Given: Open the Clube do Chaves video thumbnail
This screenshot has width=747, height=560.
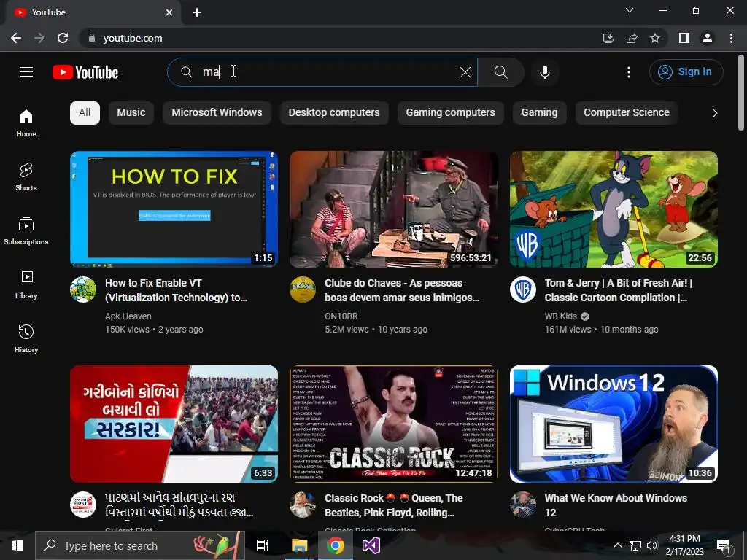Looking at the screenshot, I should pyautogui.click(x=394, y=209).
